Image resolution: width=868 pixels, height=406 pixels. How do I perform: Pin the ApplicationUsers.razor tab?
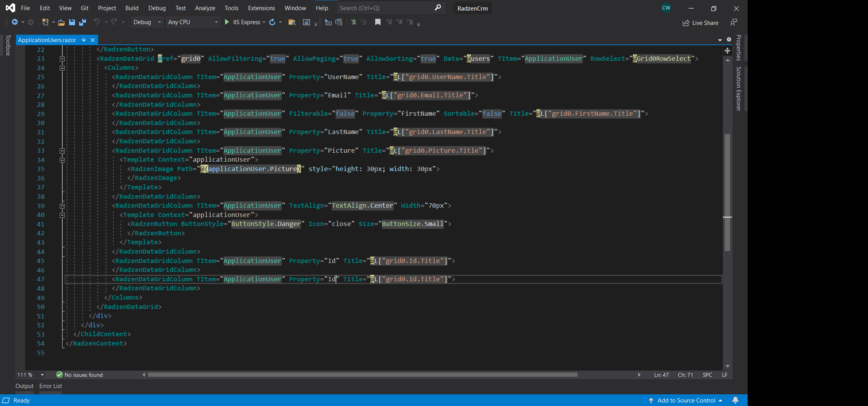(x=84, y=40)
